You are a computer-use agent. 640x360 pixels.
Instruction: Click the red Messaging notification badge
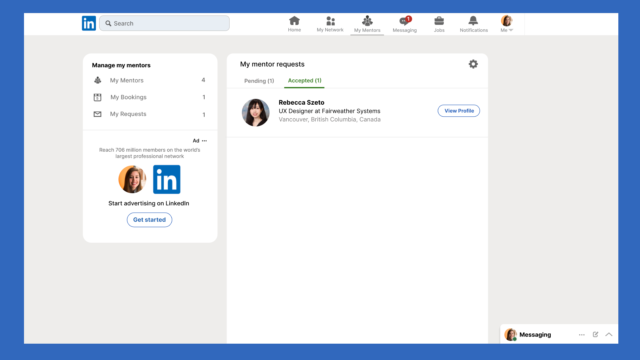click(409, 19)
